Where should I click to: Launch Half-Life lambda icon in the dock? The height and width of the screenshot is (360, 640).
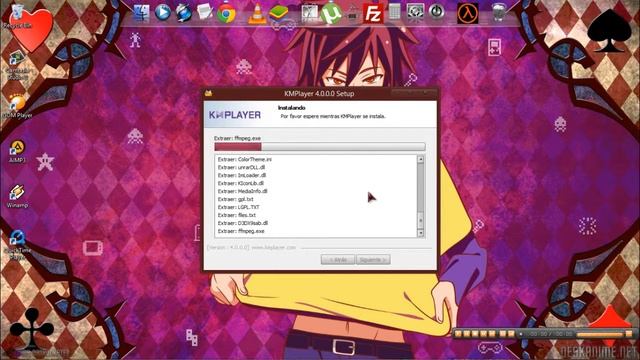[x=468, y=13]
